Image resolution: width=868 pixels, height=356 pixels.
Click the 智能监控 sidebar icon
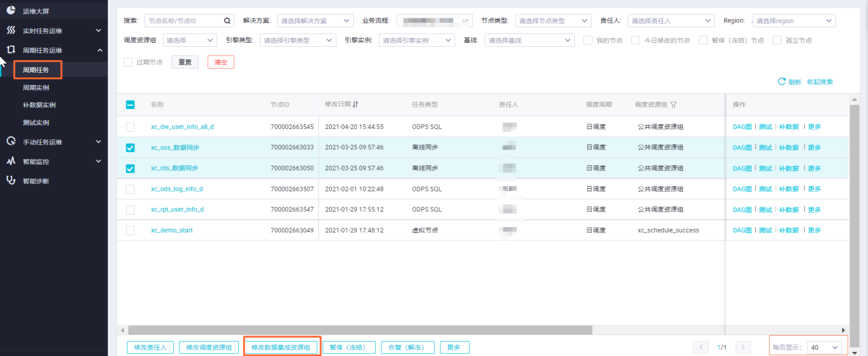pos(11,161)
